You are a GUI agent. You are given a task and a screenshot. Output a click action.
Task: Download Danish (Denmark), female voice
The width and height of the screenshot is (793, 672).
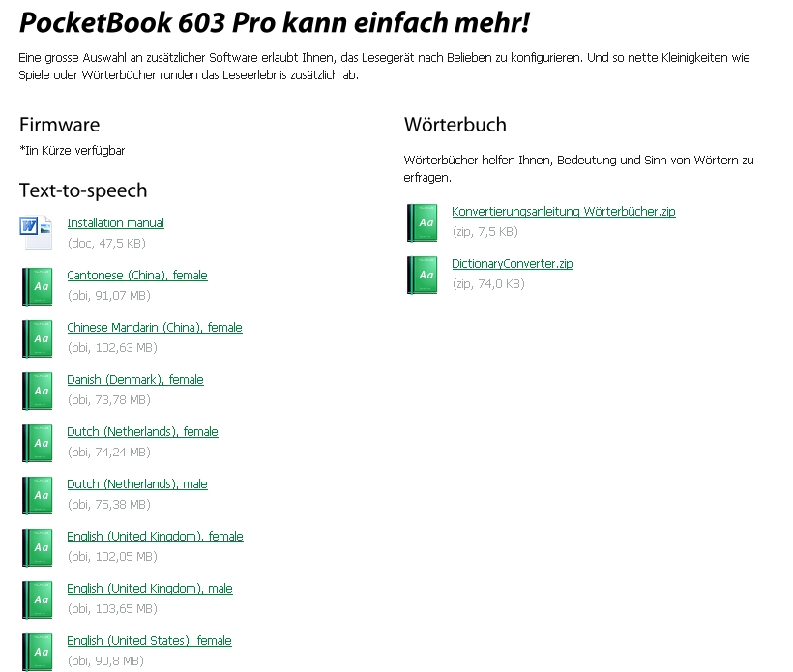coord(135,380)
